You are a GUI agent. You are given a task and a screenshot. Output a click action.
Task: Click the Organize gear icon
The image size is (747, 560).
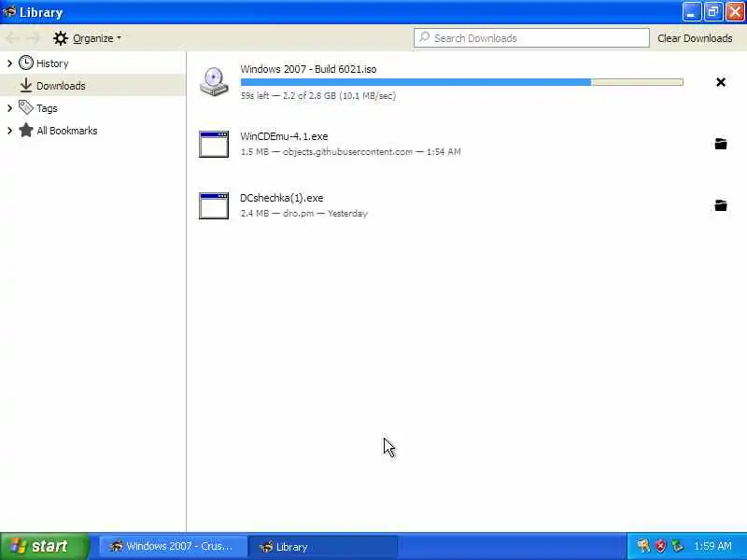coord(61,38)
